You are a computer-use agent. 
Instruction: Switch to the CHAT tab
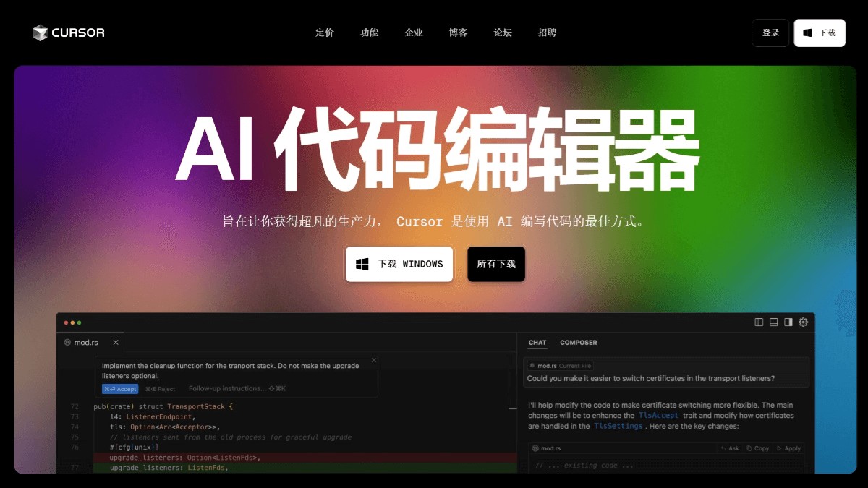(x=537, y=343)
